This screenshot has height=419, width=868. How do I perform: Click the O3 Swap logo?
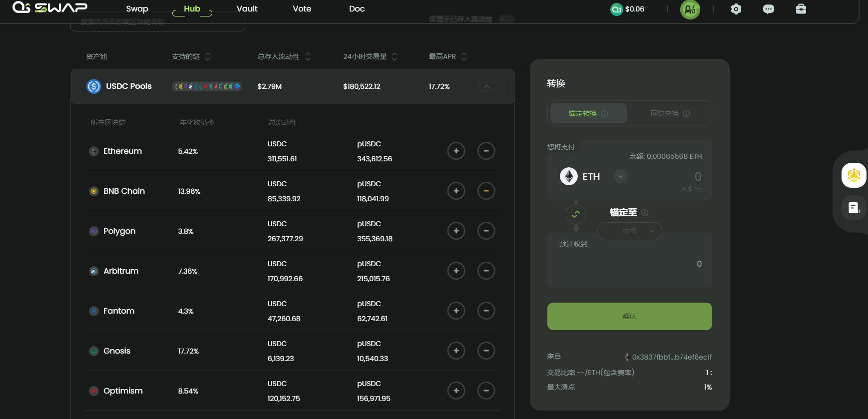pos(50,7)
